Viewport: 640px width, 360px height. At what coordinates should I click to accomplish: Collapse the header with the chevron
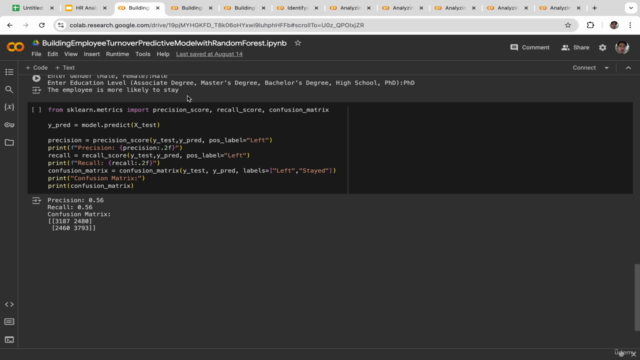pyautogui.click(x=628, y=68)
